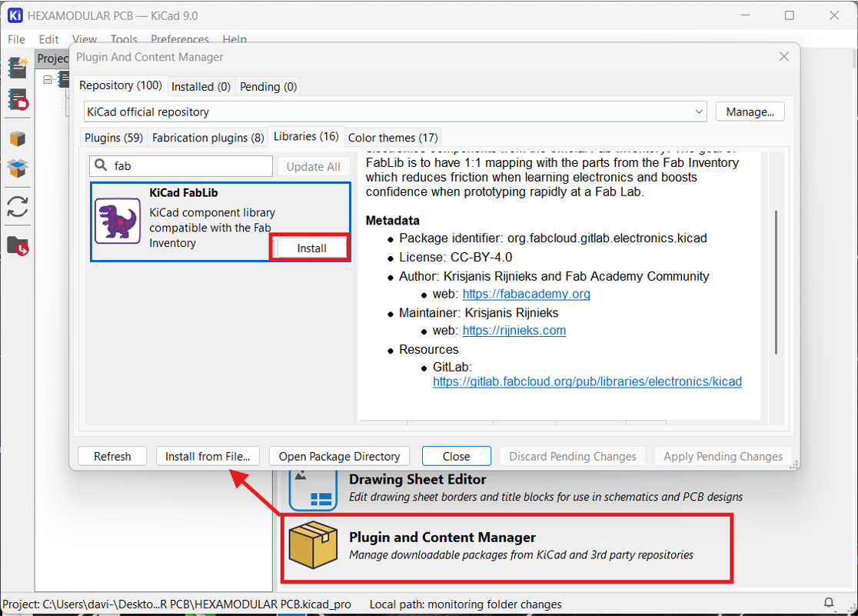Click the KiCad logo in title bar
The height and width of the screenshot is (616, 858).
pos(15,15)
